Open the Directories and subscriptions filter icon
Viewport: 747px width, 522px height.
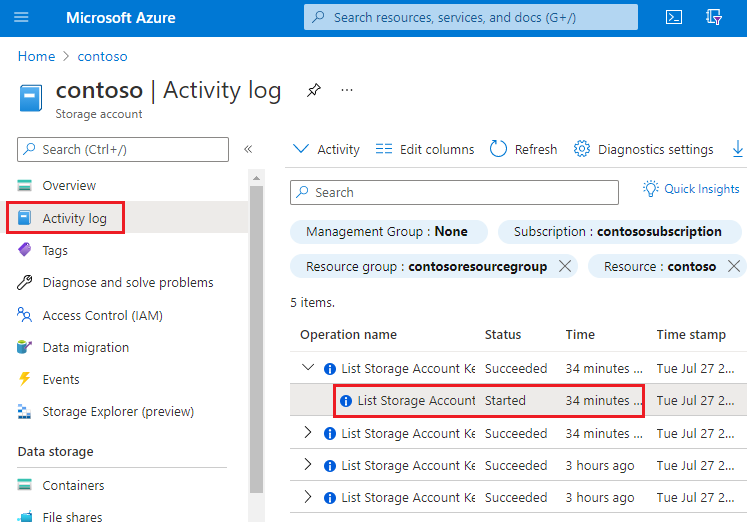click(714, 18)
